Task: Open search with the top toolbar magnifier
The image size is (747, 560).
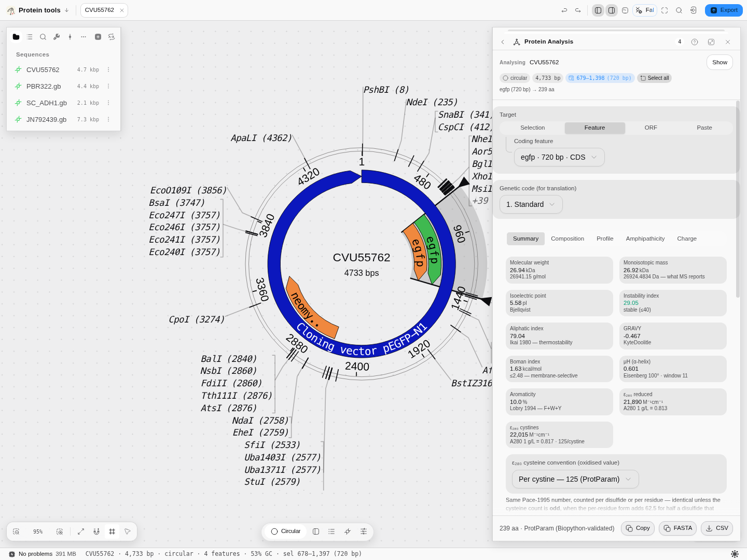Action: (679, 10)
